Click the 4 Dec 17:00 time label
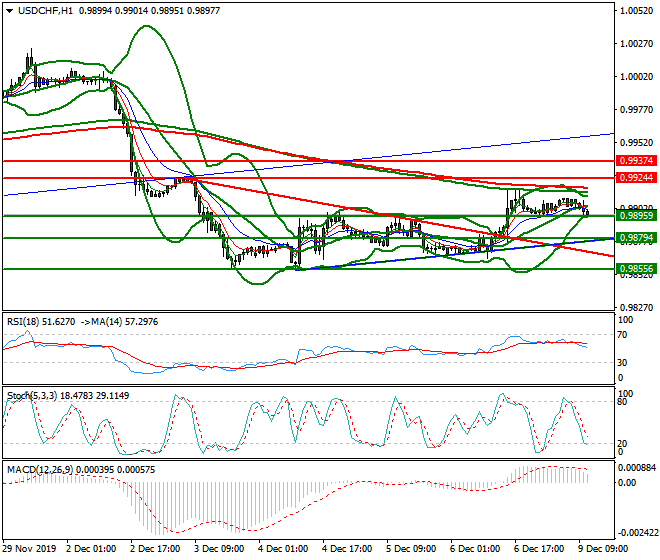The image size is (660, 560). pos(347,549)
